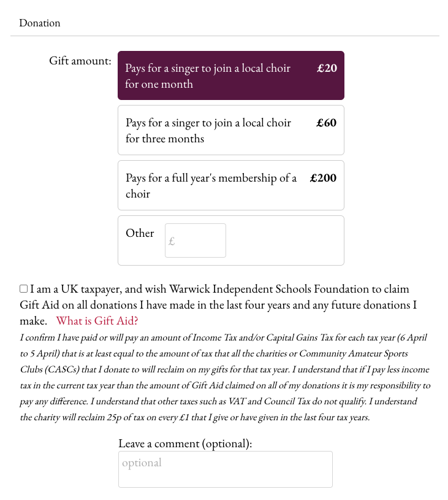This screenshot has height=500, width=448.
Task: Select the Other gift amount option box
Action: [230, 240]
